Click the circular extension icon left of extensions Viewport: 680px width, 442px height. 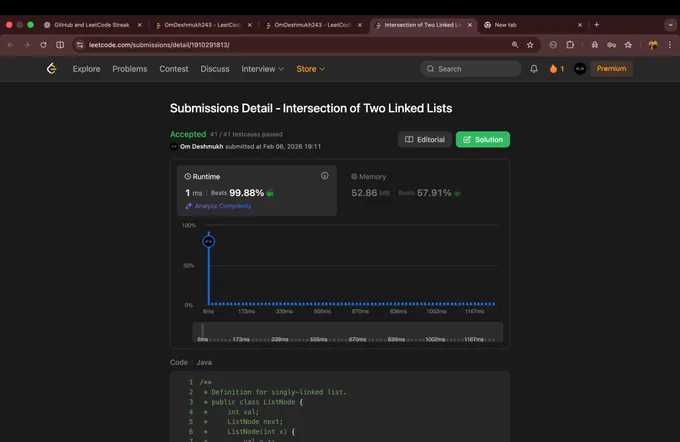click(553, 45)
